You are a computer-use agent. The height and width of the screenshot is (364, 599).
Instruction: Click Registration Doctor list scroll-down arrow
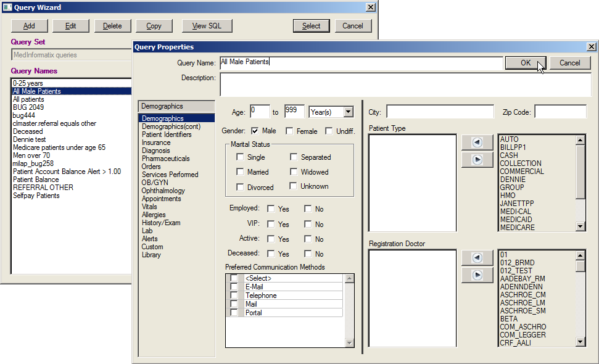(x=580, y=342)
